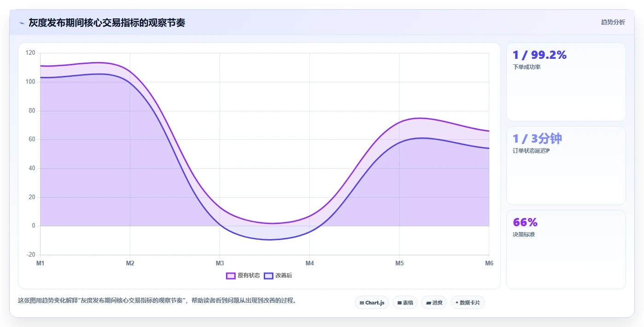Click the 1 / 3分钟 value
This screenshot has width=644, height=327.
(x=537, y=139)
